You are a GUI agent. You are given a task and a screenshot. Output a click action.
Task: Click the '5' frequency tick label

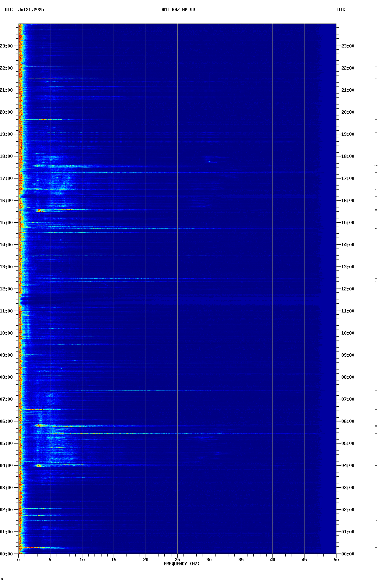click(x=50, y=560)
